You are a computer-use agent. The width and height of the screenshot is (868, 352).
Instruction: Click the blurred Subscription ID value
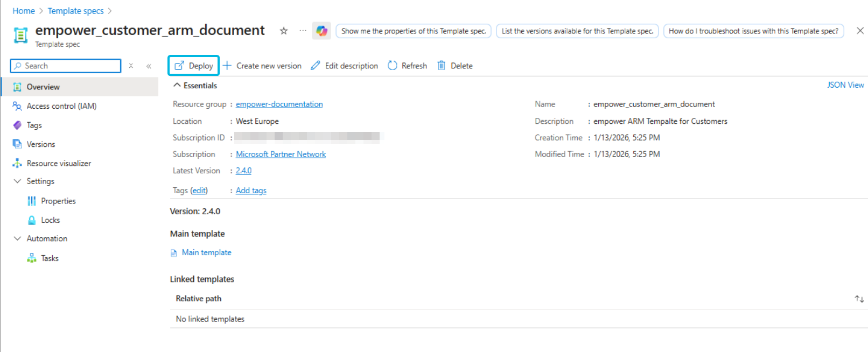pyautogui.click(x=307, y=137)
